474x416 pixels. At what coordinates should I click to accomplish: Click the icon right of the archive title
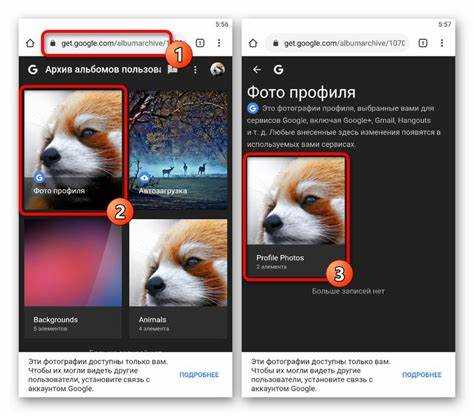coord(173,69)
